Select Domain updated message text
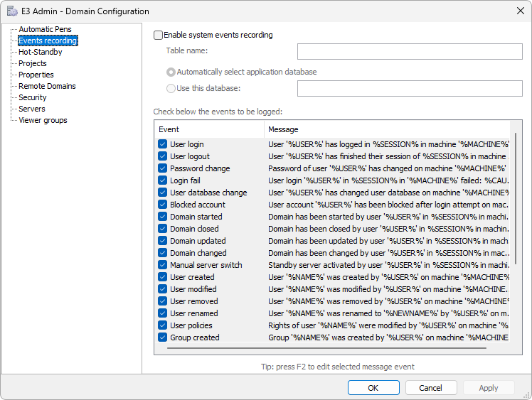The image size is (532, 400). coord(388,241)
